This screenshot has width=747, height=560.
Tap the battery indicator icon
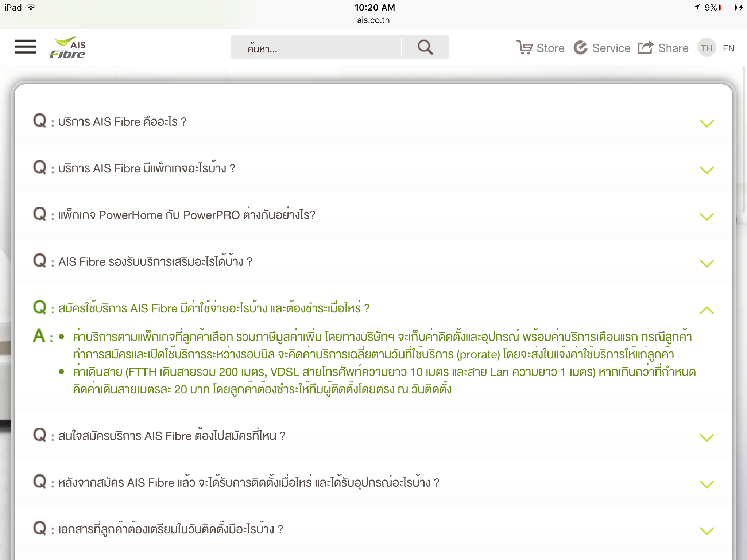(729, 7)
